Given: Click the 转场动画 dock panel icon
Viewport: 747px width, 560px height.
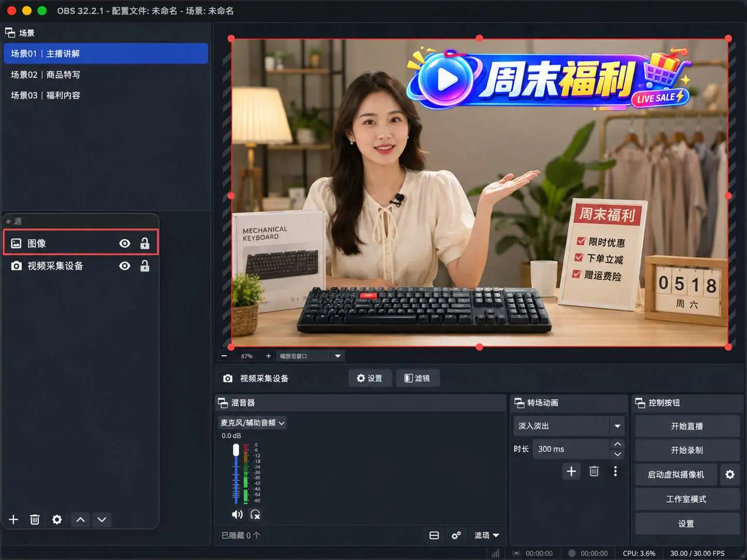Looking at the screenshot, I should click(x=519, y=403).
